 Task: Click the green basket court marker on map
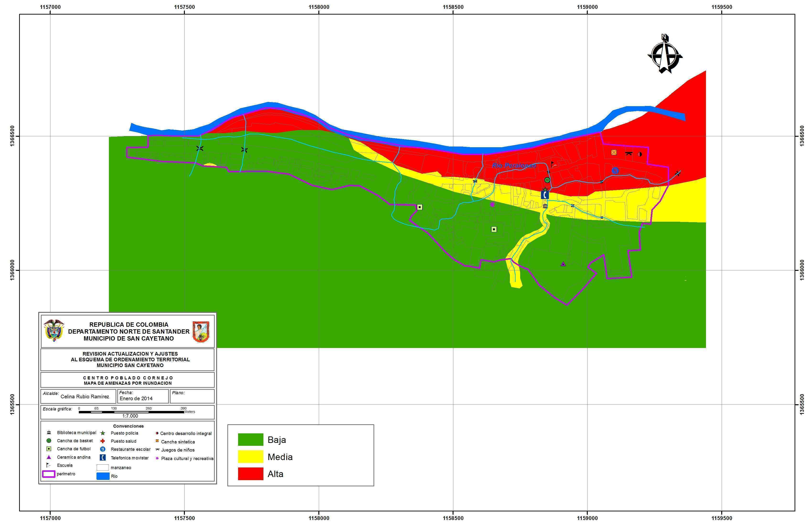tap(547, 180)
